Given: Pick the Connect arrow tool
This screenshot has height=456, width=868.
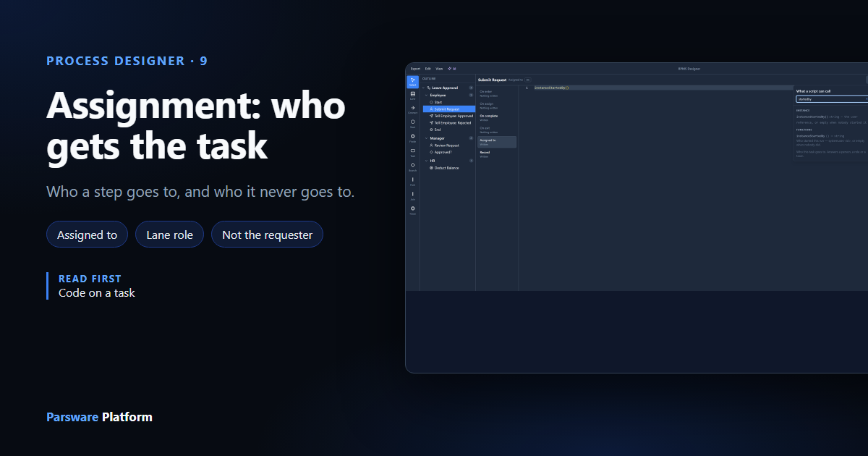Looking at the screenshot, I should click(x=412, y=110).
